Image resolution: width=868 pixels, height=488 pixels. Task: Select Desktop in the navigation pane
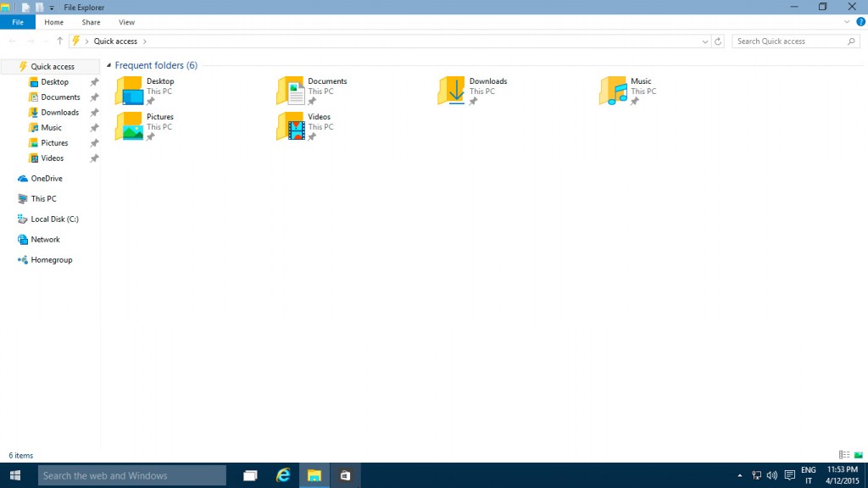(54, 82)
